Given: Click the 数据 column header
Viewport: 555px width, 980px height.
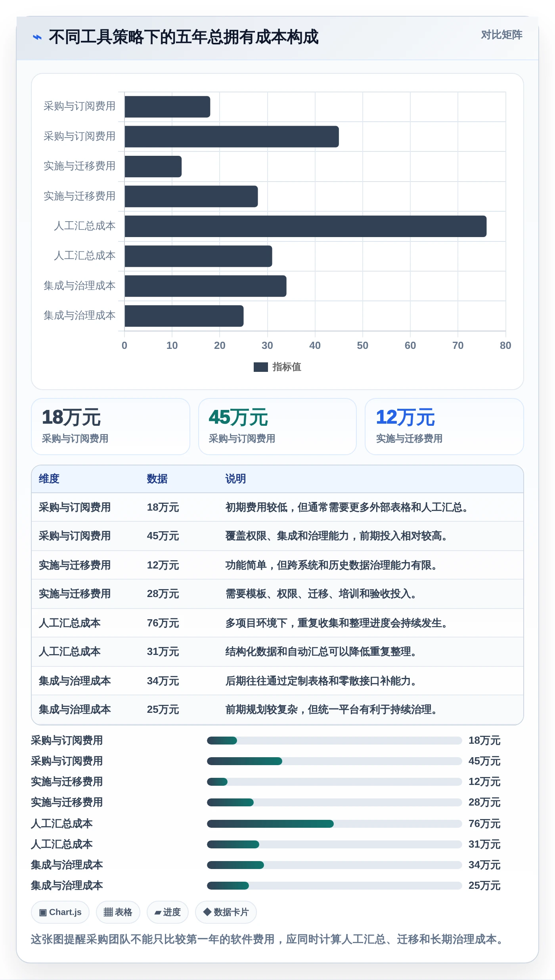Looking at the screenshot, I should pyautogui.click(x=157, y=479).
